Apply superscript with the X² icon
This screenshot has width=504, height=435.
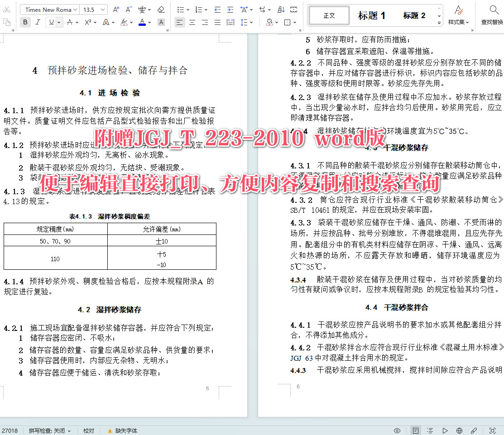tap(87, 22)
